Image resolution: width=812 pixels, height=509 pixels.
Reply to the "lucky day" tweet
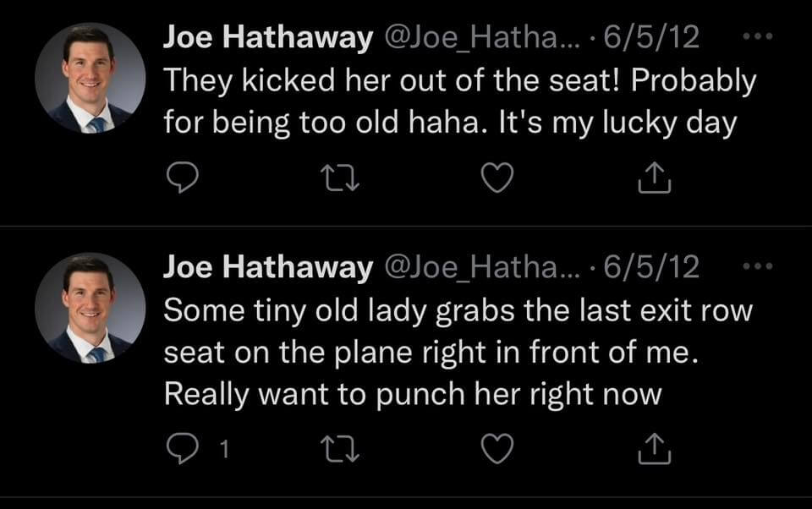pos(180,178)
